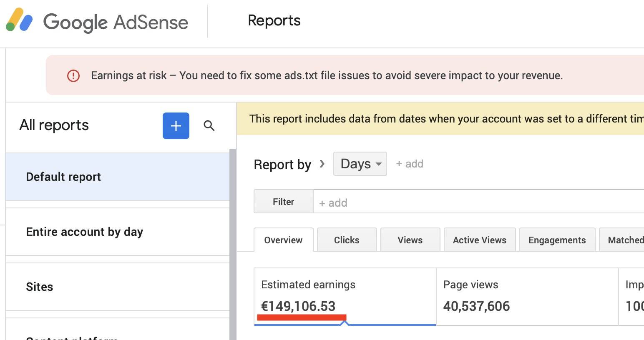Switch to the Overview tab

(283, 240)
